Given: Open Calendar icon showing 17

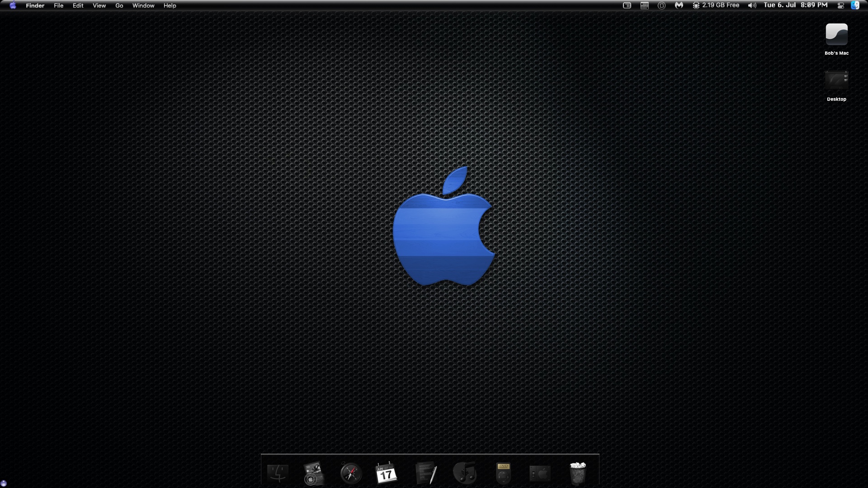Looking at the screenshot, I should 387,473.
